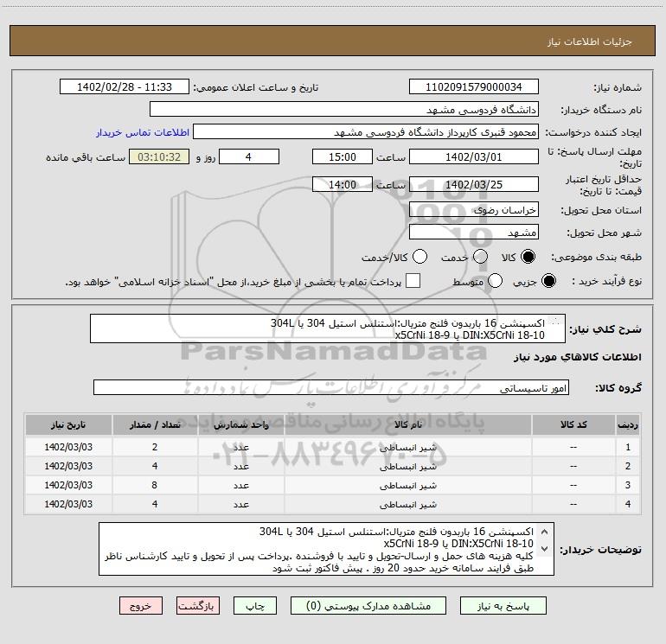Click the گروه کالا field امور تاسیساتی
The image size is (666, 644).
click(x=331, y=387)
